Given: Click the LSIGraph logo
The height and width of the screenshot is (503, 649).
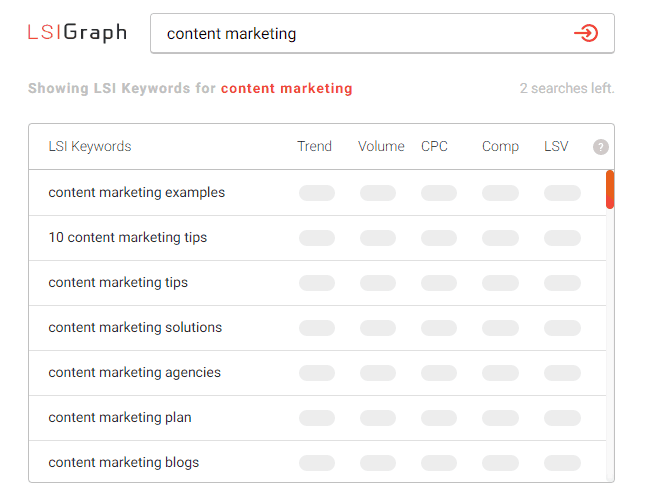Looking at the screenshot, I should coord(77,33).
